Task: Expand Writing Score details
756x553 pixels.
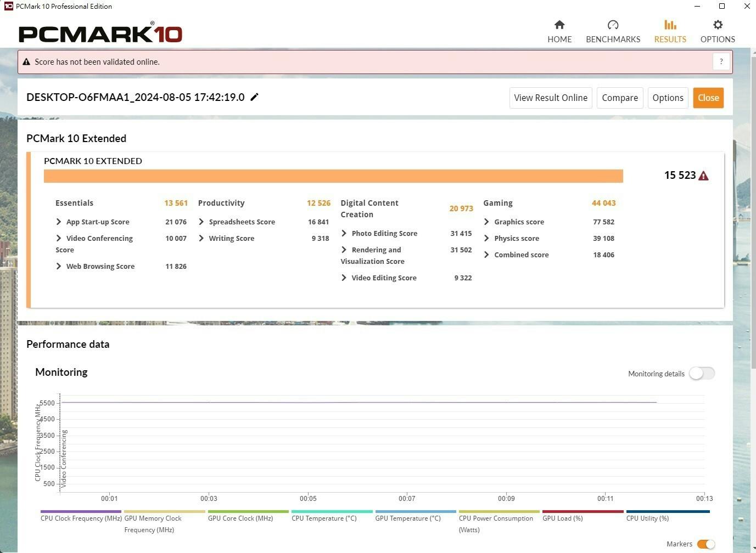Action: click(201, 238)
